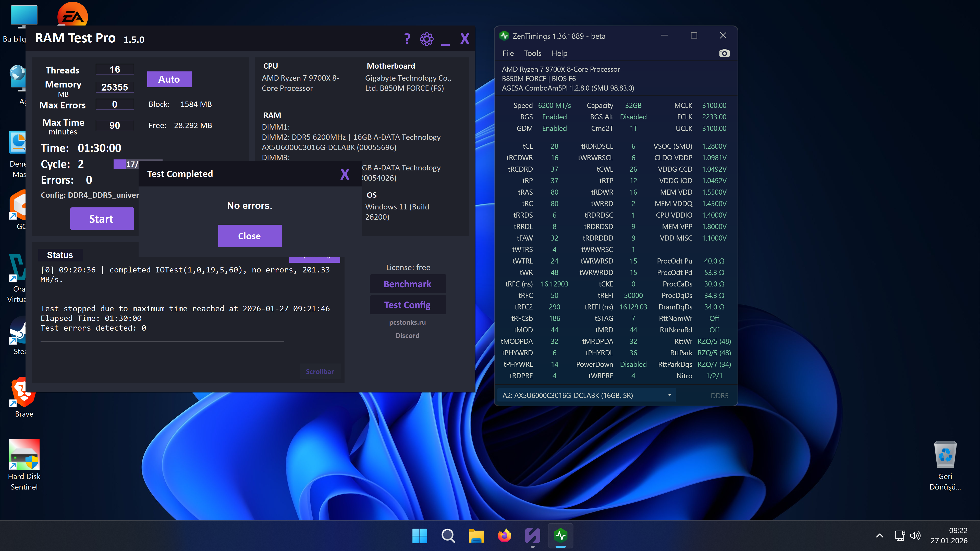Click the 6200 MT/s speed value
Viewport: 980px width, 551px height.
554,105
